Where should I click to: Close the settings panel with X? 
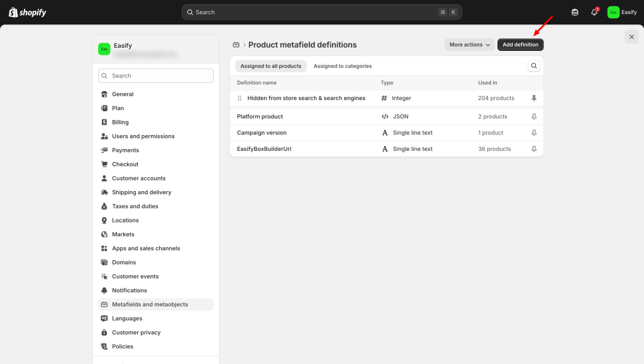632,37
